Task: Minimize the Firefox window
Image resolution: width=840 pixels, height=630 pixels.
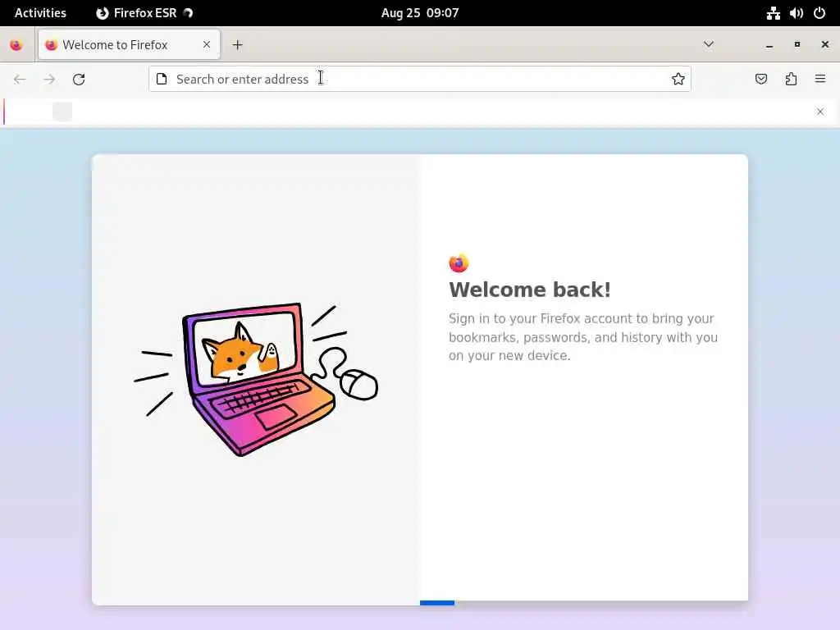Action: (x=769, y=45)
